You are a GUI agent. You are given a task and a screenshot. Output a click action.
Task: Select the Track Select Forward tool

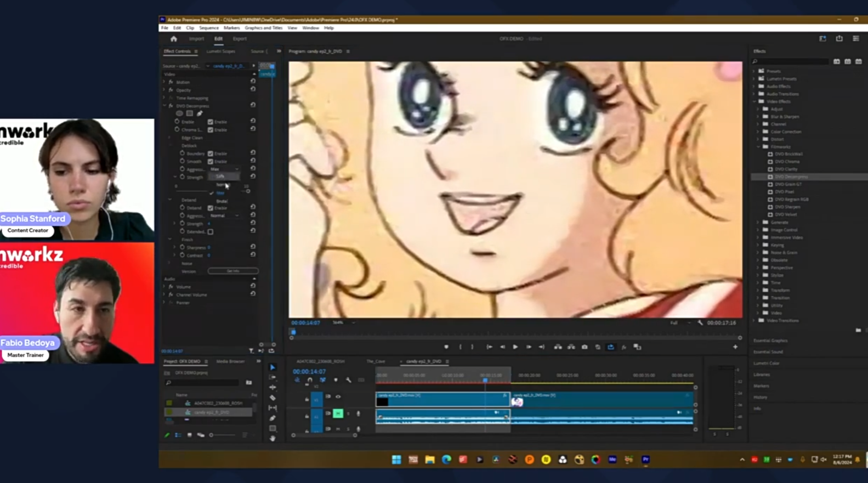pos(273,377)
